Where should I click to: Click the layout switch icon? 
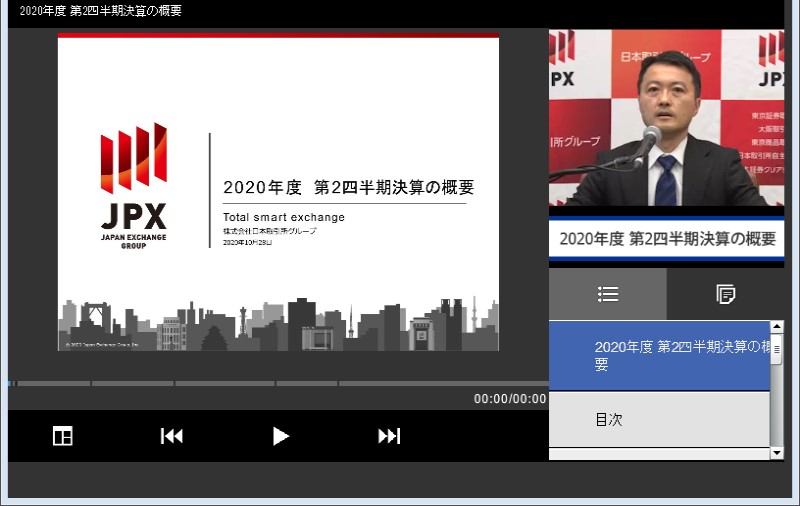(63, 436)
